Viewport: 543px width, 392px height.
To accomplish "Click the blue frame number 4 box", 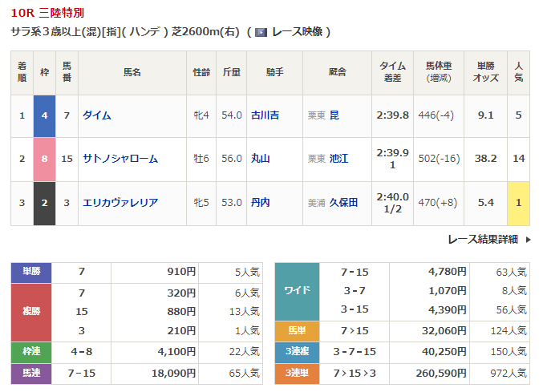I will pos(44,115).
